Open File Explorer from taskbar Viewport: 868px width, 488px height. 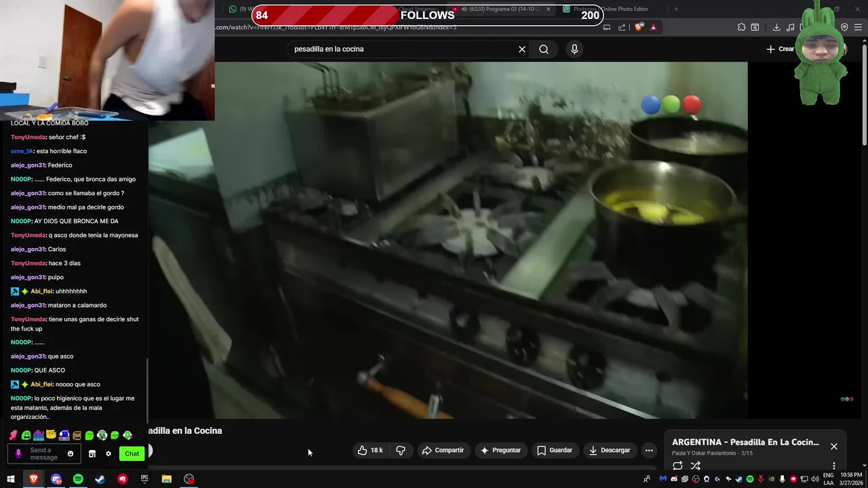tap(167, 479)
